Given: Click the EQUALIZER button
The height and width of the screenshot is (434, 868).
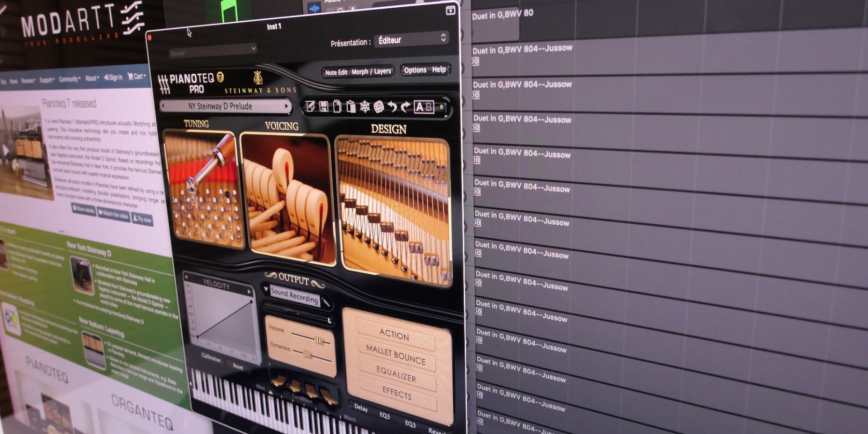Looking at the screenshot, I should (396, 374).
